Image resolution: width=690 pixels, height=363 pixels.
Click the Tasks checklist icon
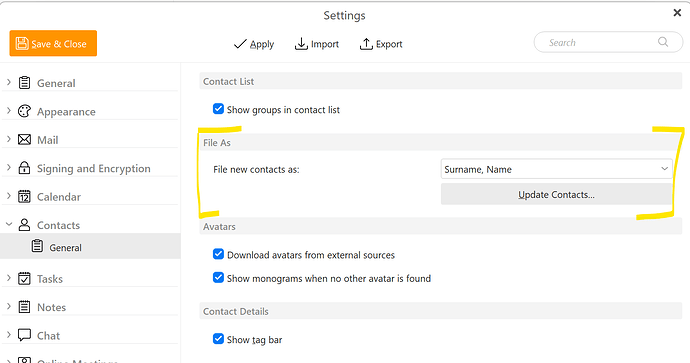coord(24,279)
